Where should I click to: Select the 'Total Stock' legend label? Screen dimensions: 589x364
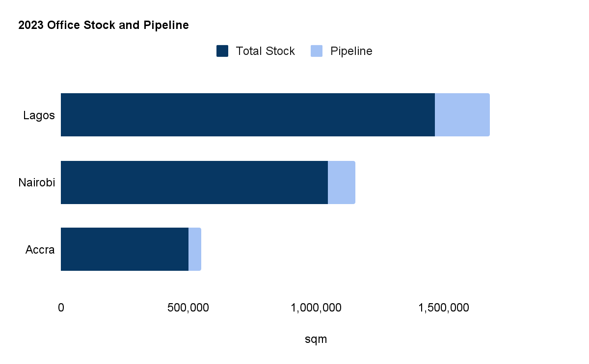pos(265,51)
